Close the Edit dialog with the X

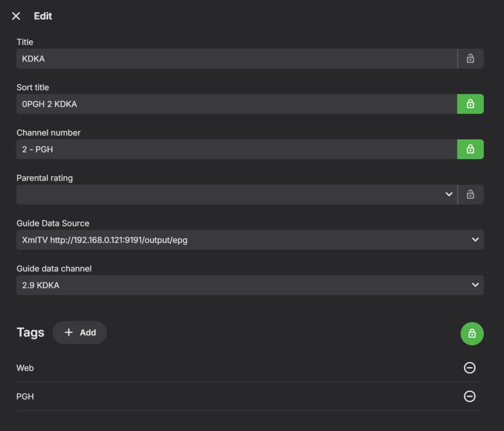click(x=16, y=16)
